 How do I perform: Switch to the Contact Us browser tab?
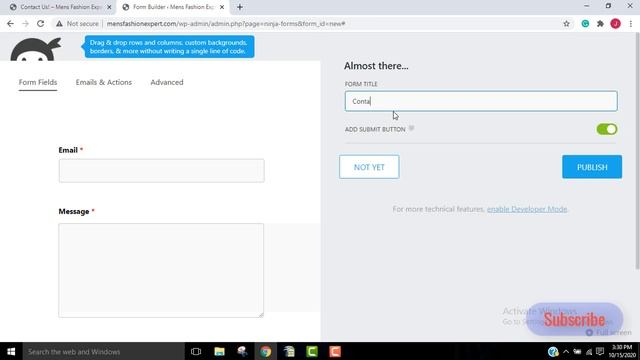coord(60,7)
